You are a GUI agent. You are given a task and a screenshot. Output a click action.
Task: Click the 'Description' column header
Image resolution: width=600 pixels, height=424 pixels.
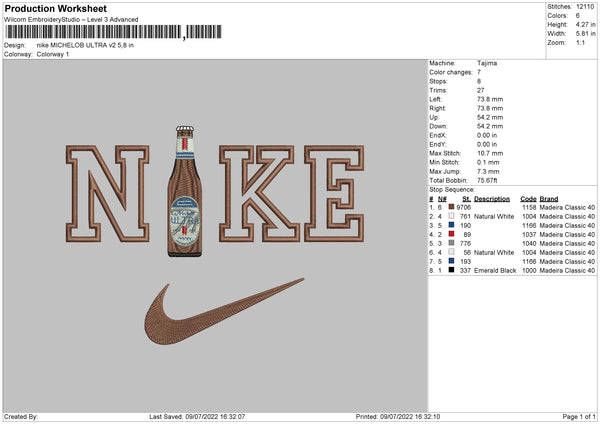[492, 199]
